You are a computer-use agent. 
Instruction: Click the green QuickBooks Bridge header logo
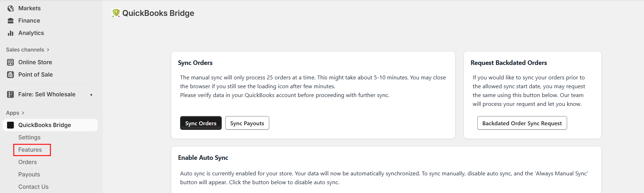[x=116, y=13]
